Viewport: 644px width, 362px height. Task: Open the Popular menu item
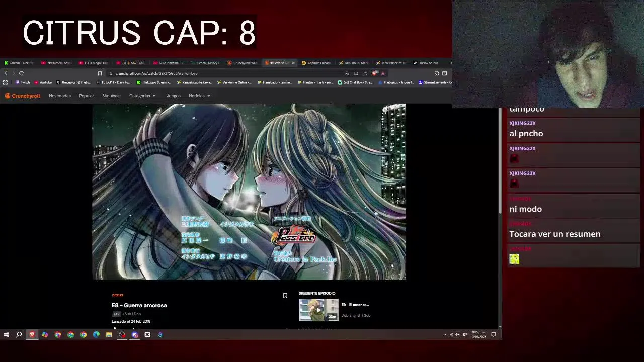(87, 96)
